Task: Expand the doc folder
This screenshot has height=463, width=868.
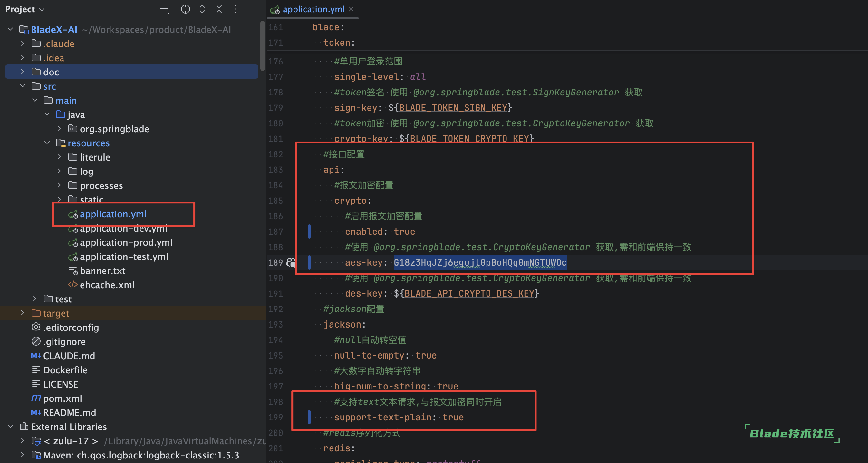Action: tap(22, 72)
